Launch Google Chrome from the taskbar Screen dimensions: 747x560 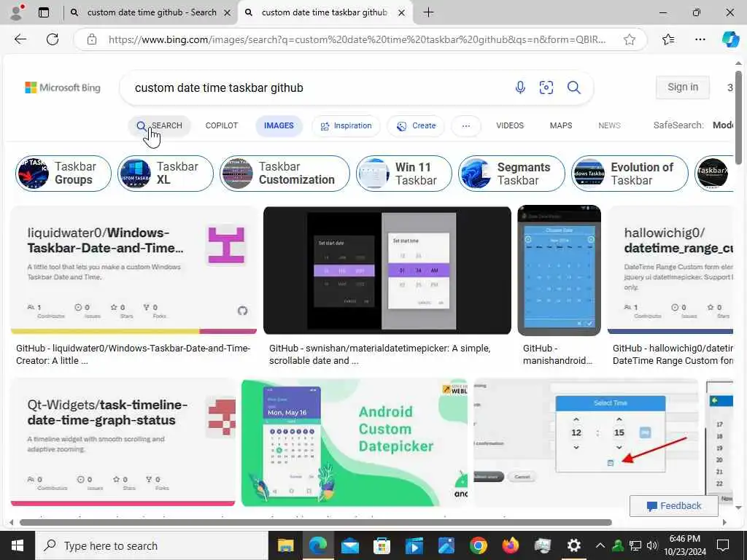[x=478, y=545]
